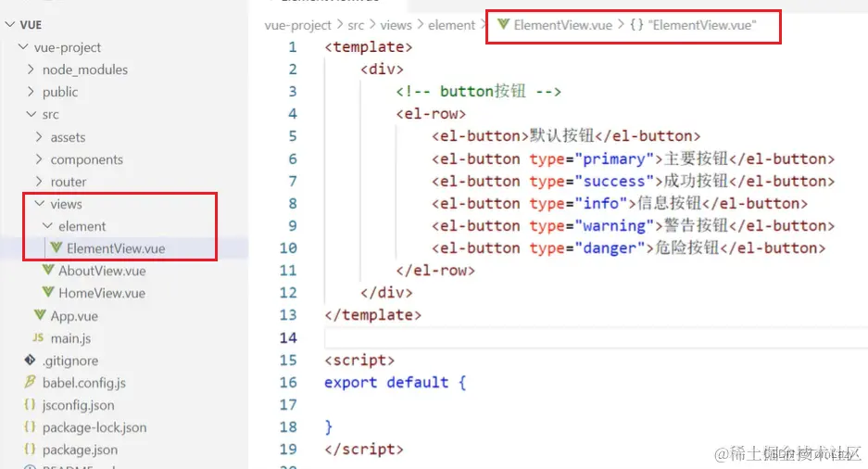
Task: Open package-lock.json file
Action: (94, 427)
